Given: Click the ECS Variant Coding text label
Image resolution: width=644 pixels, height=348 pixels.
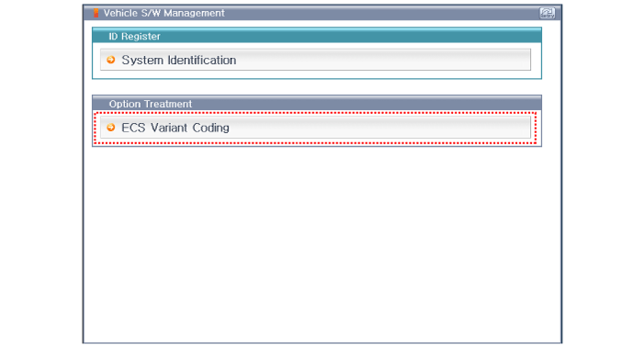Looking at the screenshot, I should click(175, 128).
